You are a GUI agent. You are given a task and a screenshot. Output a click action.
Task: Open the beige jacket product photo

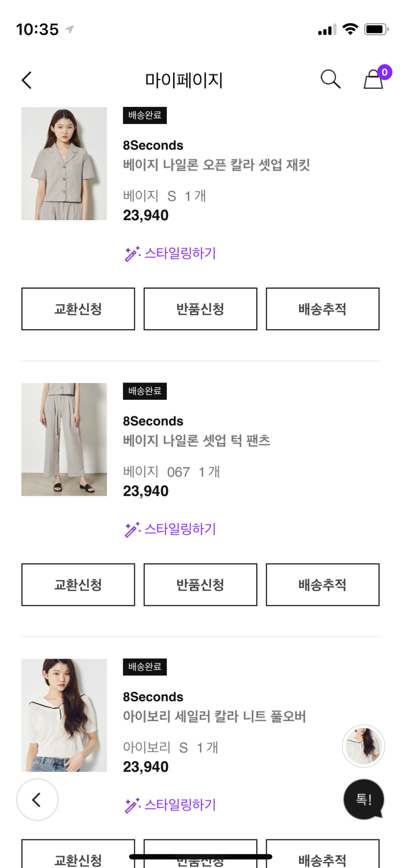click(x=64, y=164)
